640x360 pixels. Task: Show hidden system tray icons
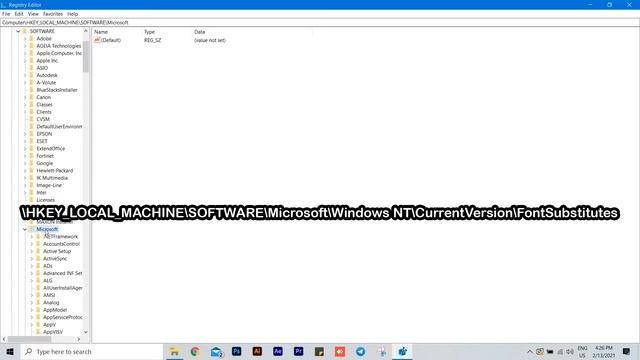529,351
